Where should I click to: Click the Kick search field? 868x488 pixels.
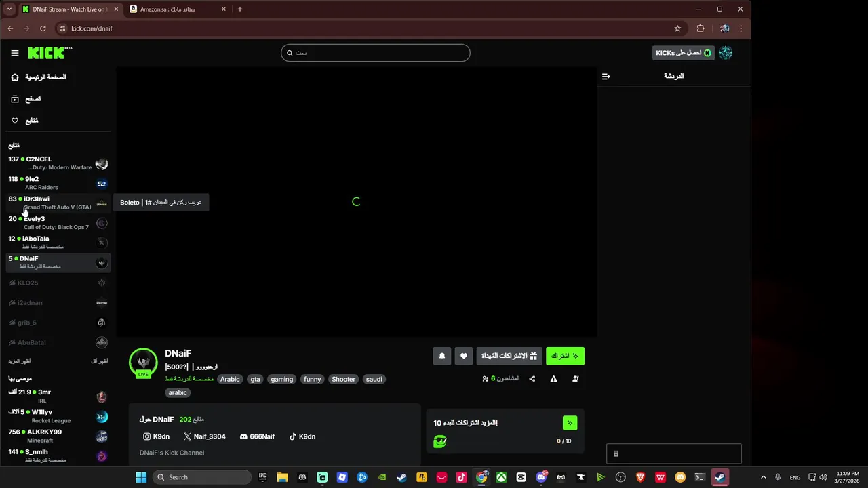pos(376,53)
